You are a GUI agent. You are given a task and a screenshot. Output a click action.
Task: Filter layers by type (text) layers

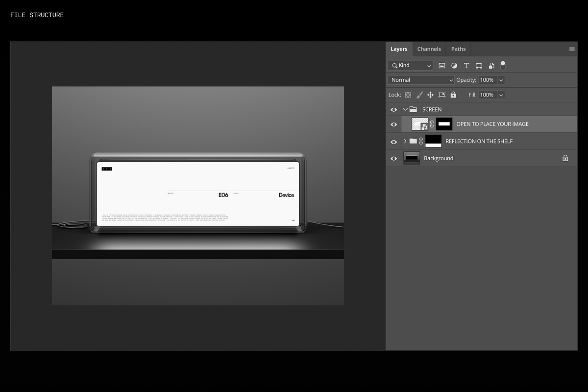[x=466, y=66]
